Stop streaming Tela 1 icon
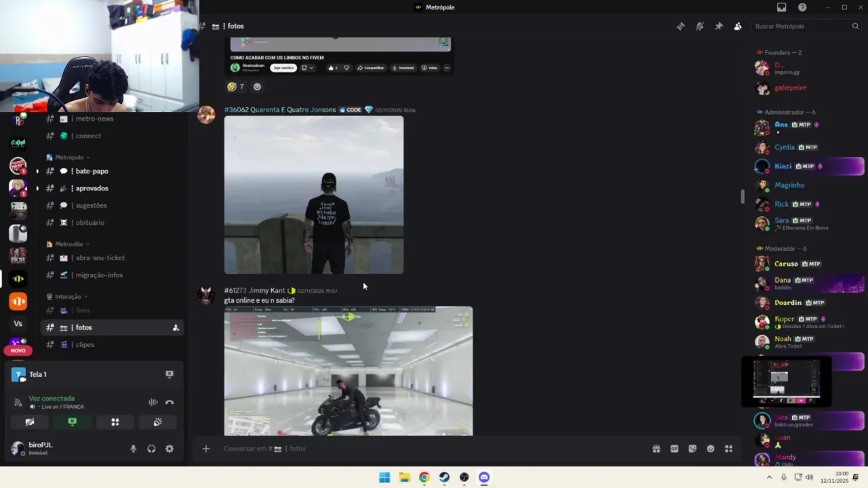 [170, 374]
